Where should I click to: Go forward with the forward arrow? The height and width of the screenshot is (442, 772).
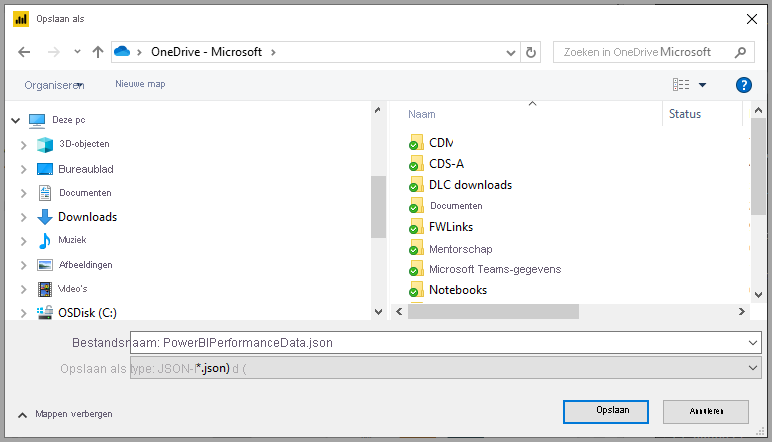point(53,52)
